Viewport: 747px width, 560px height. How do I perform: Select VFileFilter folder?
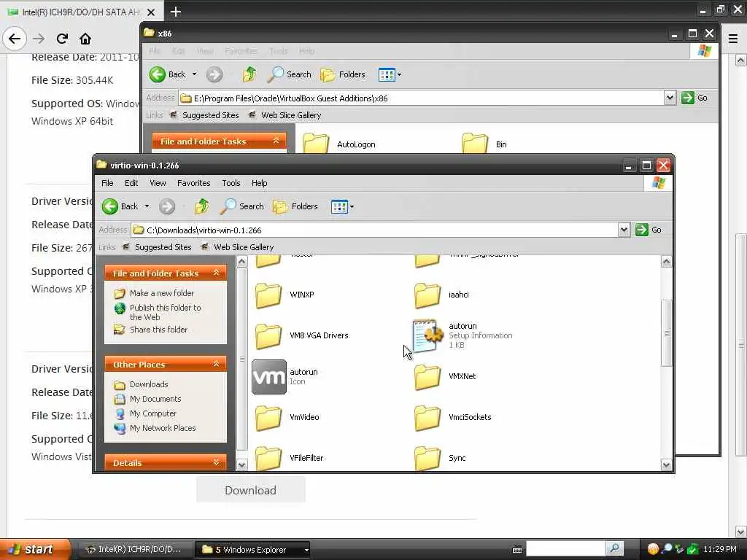tap(289, 458)
